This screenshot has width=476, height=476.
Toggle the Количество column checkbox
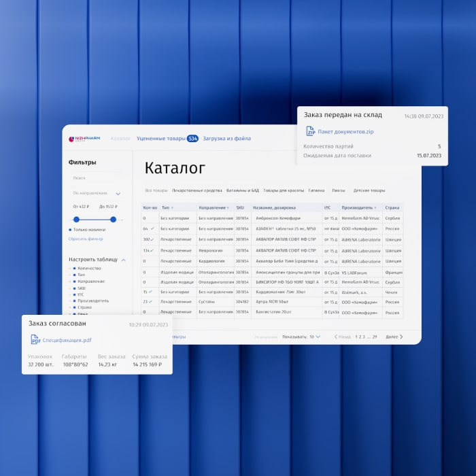tap(74, 269)
